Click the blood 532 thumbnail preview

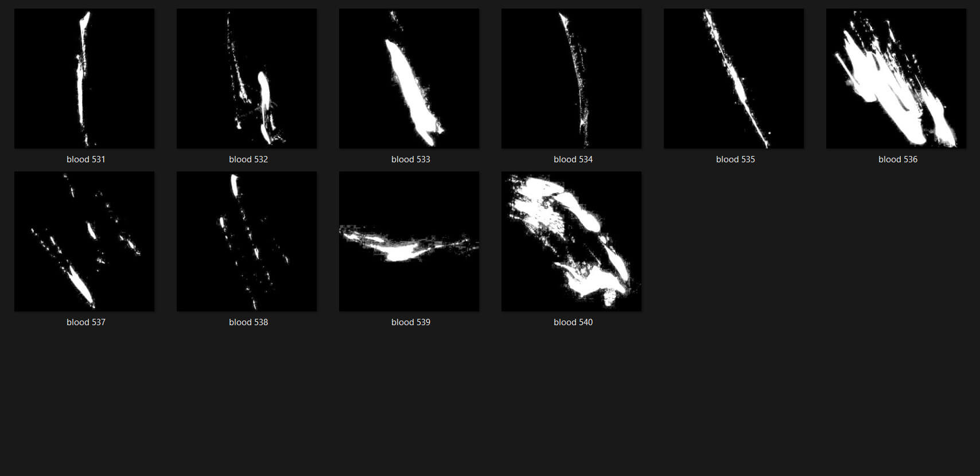(247, 79)
